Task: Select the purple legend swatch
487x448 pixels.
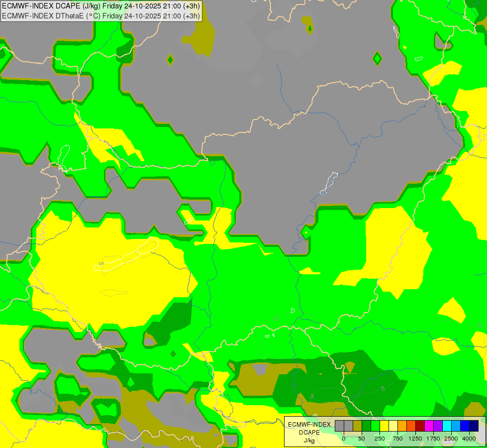Action: point(438,426)
